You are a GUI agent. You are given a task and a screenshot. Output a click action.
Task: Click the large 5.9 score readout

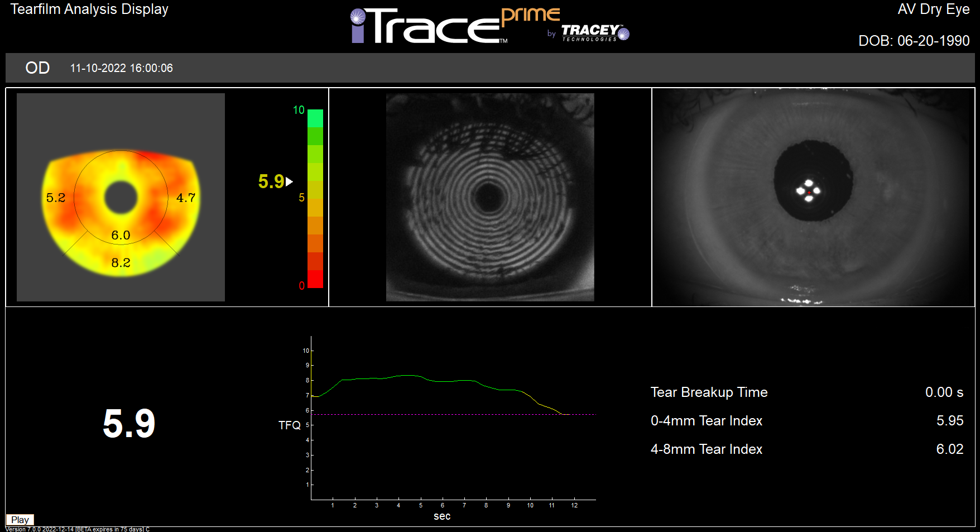point(129,423)
